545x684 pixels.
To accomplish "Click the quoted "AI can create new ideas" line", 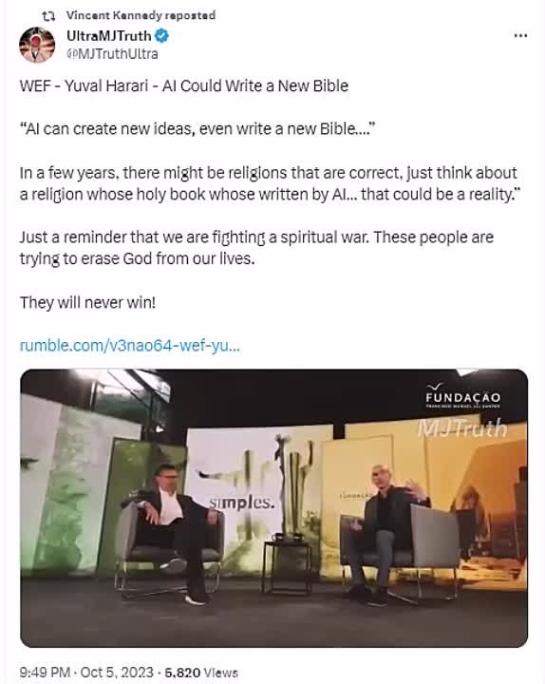I will click(x=197, y=129).
